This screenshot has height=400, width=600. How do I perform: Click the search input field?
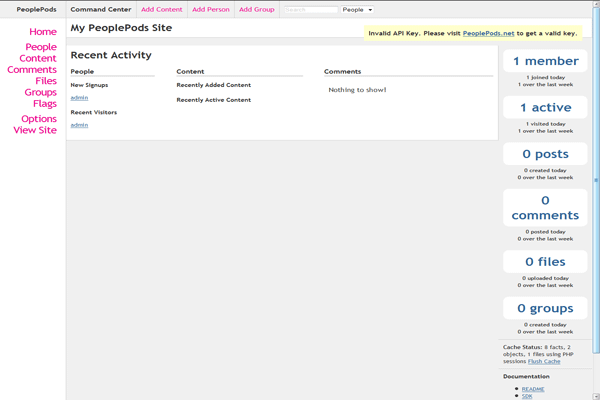311,10
